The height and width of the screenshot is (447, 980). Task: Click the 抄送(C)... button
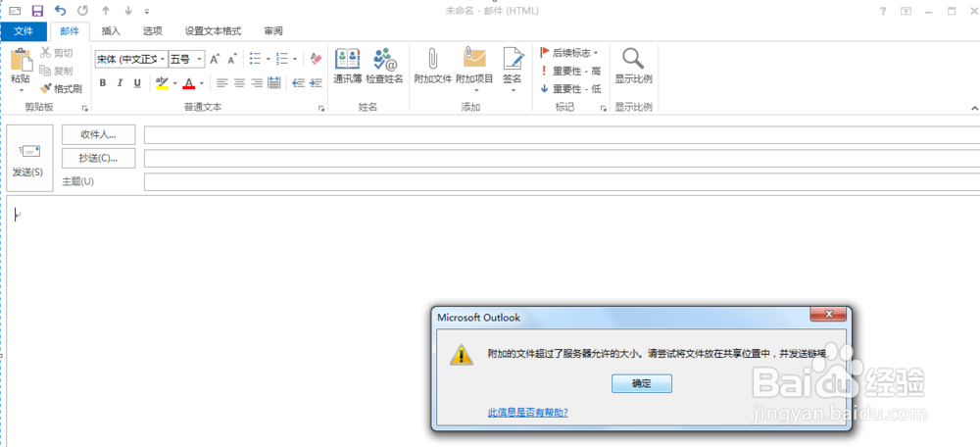[x=99, y=158]
